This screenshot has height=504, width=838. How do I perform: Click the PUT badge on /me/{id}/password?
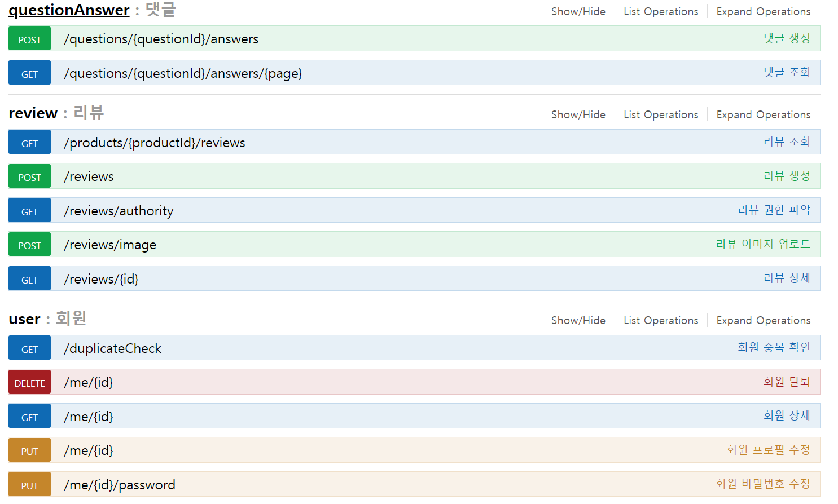click(29, 484)
